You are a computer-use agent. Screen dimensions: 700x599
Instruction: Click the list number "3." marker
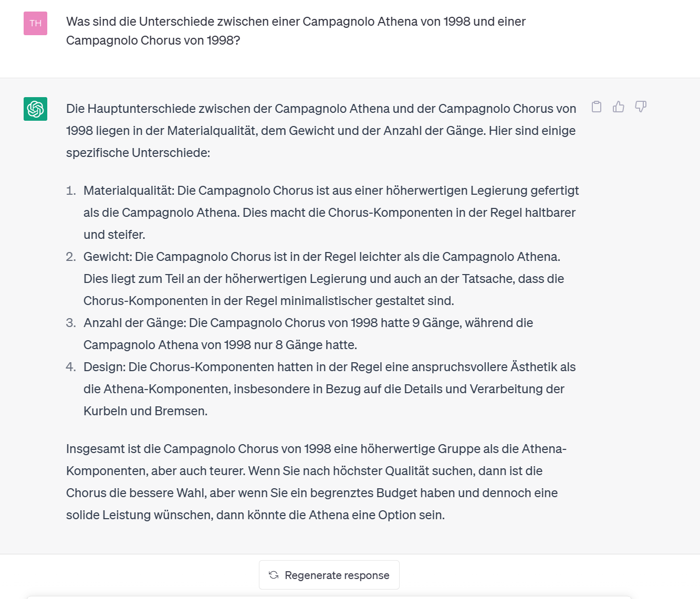(71, 323)
